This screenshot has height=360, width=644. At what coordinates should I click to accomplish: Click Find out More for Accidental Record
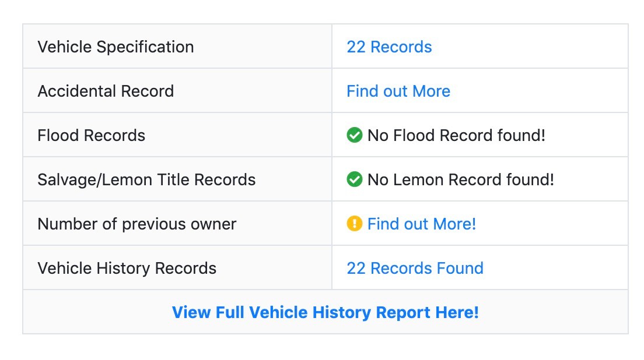tap(398, 91)
